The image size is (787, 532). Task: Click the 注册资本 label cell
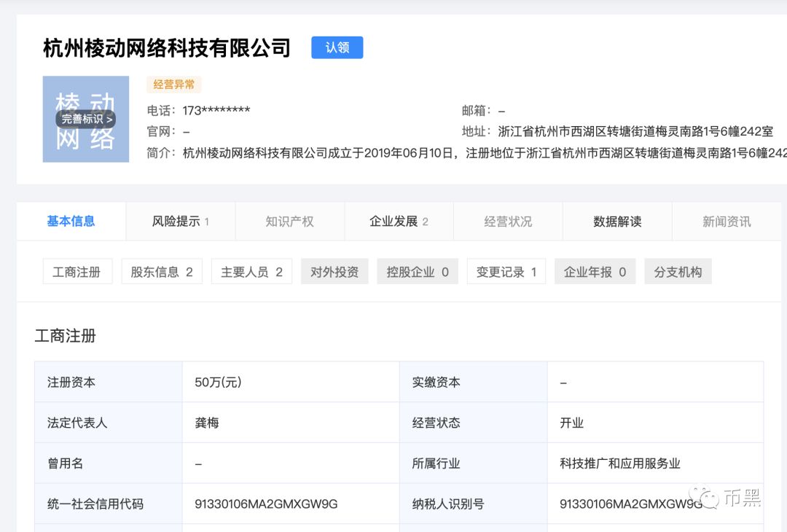[x=109, y=382]
